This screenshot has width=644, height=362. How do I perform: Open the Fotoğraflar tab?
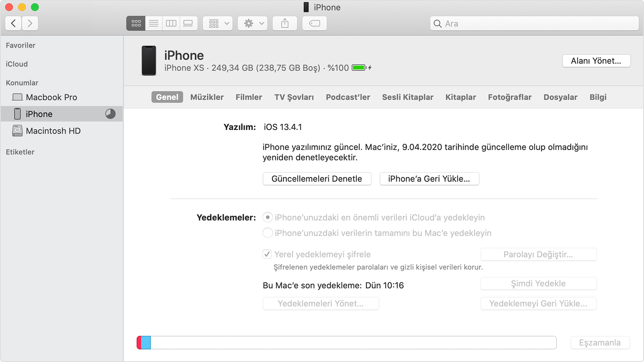(x=509, y=97)
